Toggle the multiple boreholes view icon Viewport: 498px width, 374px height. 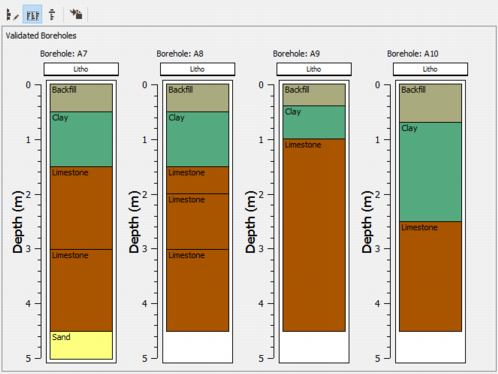(x=32, y=15)
